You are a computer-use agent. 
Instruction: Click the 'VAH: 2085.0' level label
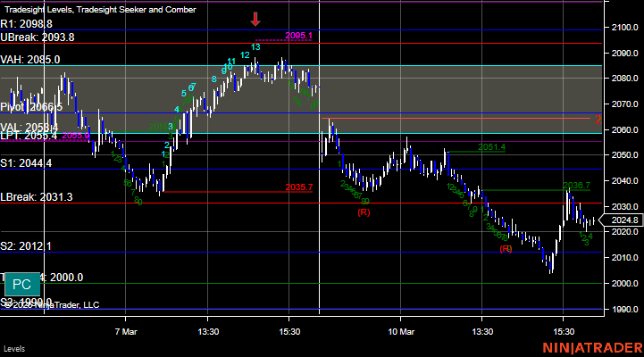click(x=30, y=60)
